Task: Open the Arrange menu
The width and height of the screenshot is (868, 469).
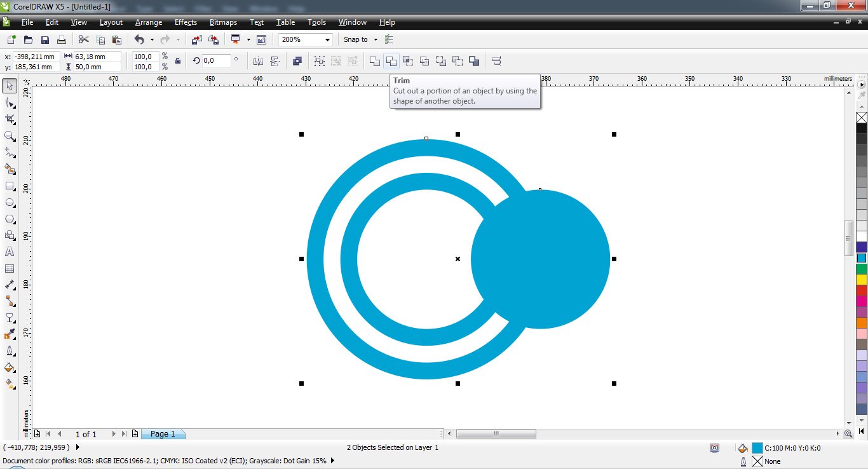Action: click(x=149, y=22)
